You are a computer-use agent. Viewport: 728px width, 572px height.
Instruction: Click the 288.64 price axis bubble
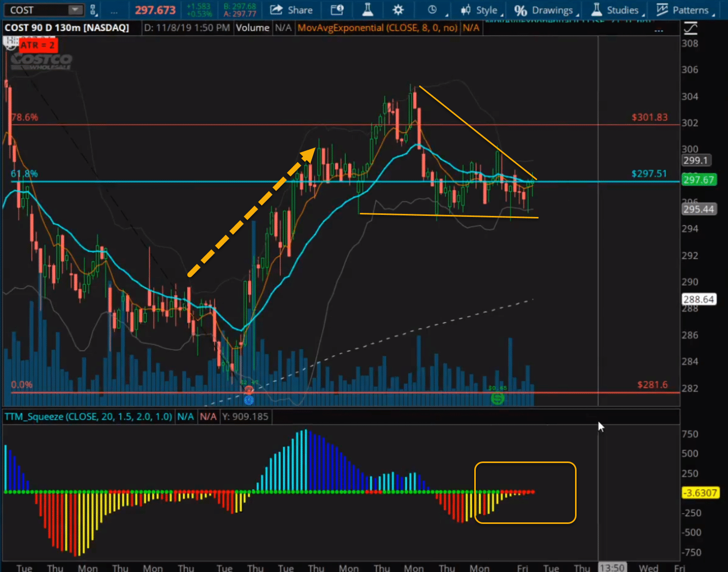(699, 299)
